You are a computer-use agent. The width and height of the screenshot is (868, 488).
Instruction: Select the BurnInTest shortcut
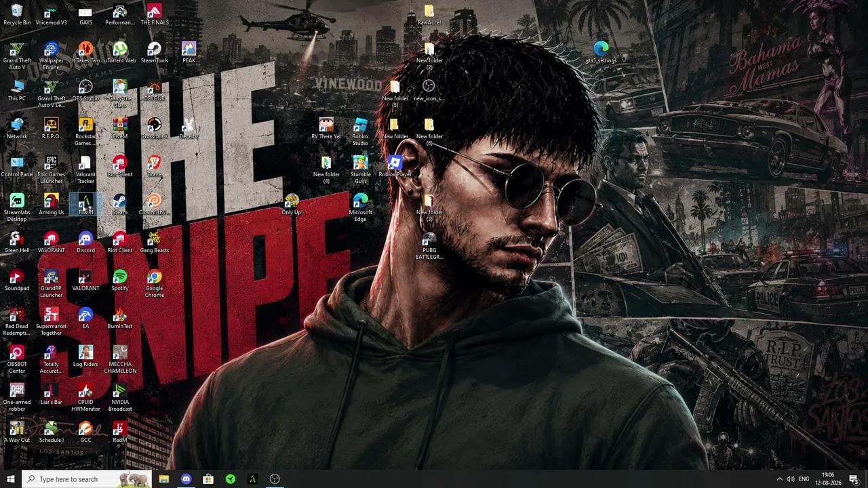coord(120,319)
